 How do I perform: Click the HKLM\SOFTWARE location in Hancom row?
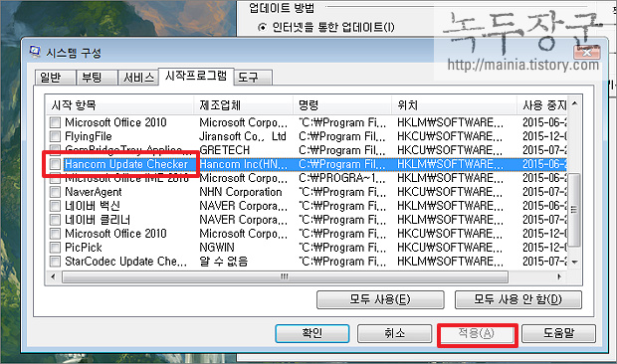(x=450, y=164)
